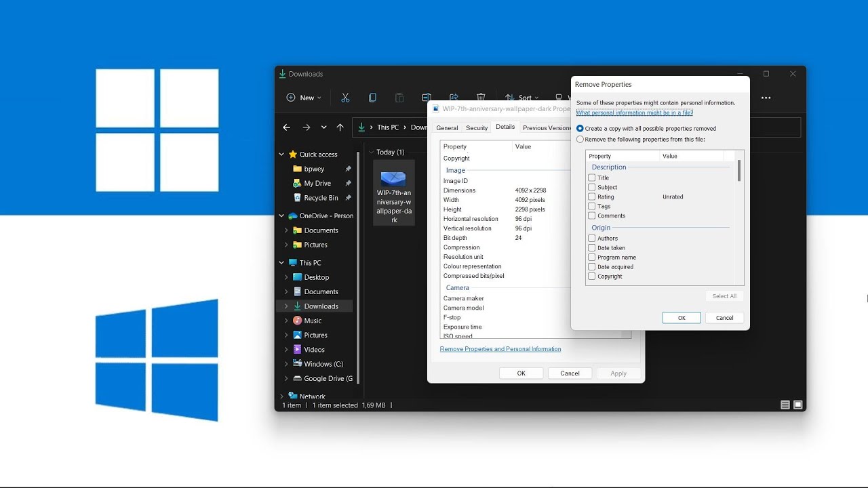
Task: Tick the Date taken checkbox
Action: (592, 248)
